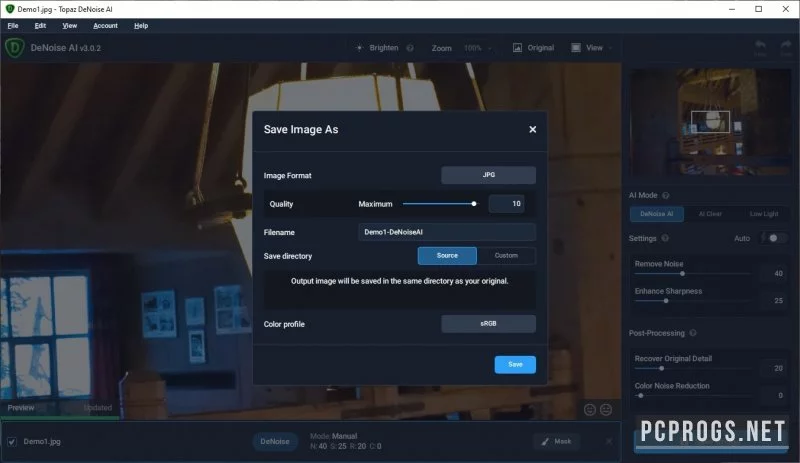
Task: Close the Save Image As dialog
Action: pyautogui.click(x=532, y=130)
